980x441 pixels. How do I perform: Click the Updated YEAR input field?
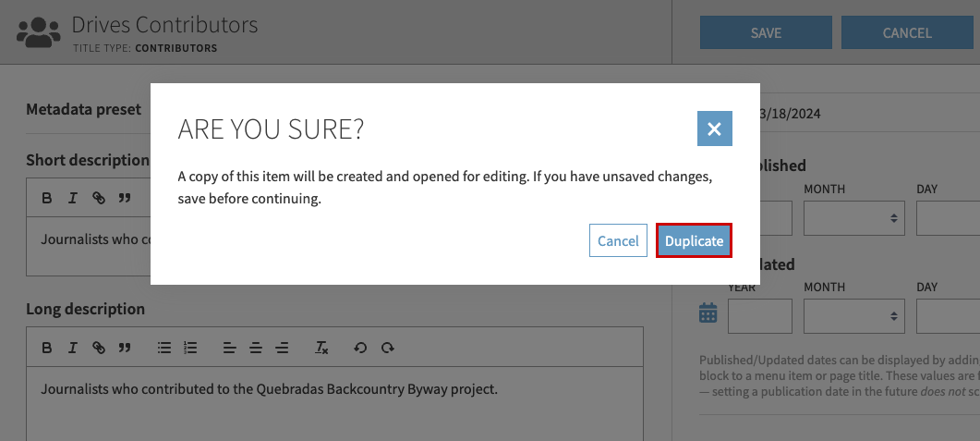[x=759, y=316]
